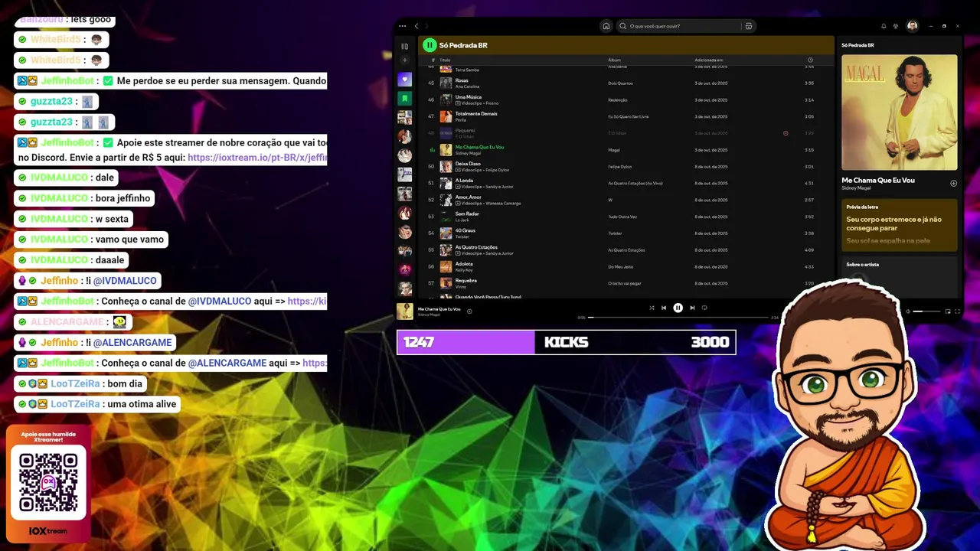Open the 'As Quatro Estações (Ao Vivo)' album link
The image size is (980, 551).
pos(635,184)
